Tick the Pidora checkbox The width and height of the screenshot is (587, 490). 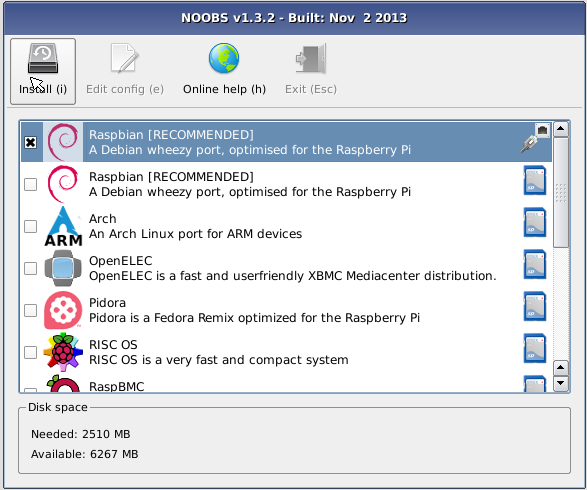30,310
